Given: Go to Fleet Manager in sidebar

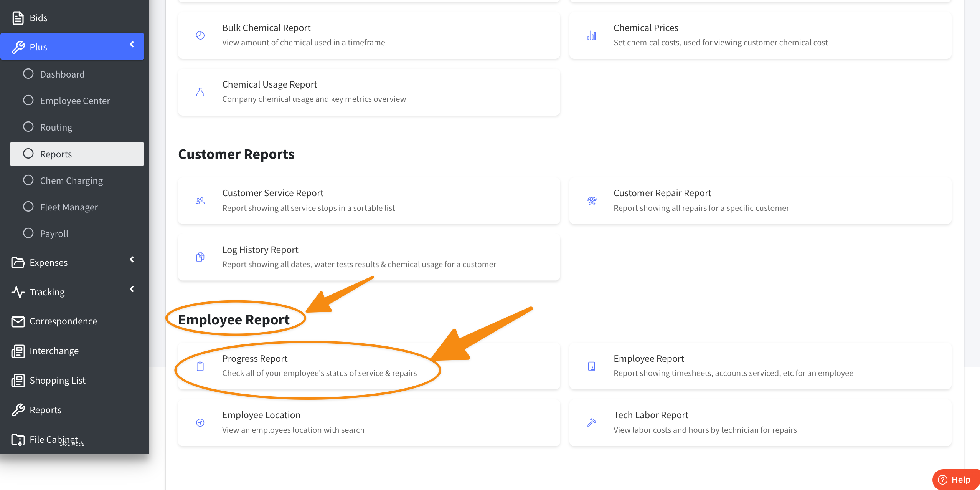Looking at the screenshot, I should [x=69, y=207].
